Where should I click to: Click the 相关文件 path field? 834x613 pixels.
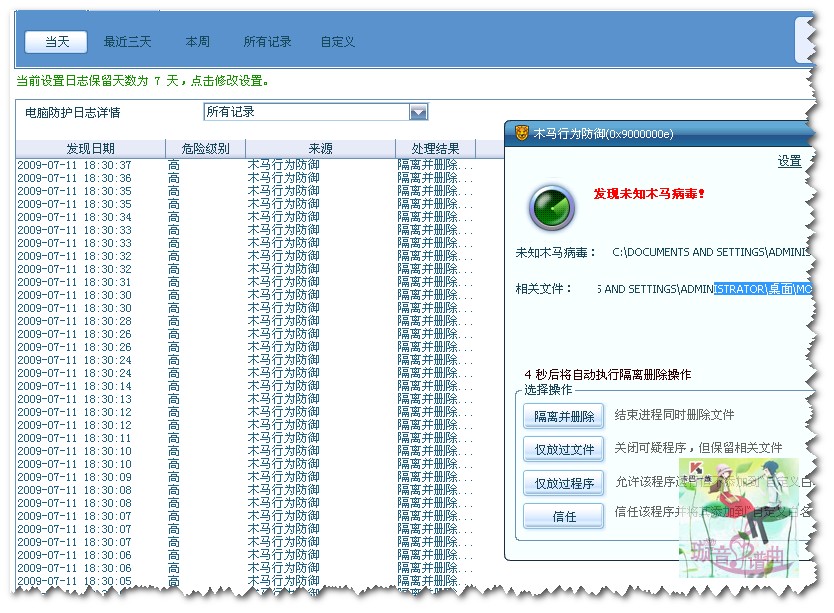pyautogui.click(x=700, y=289)
